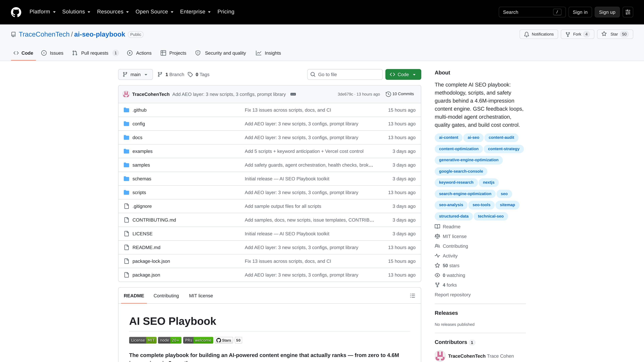
Task: Open the ai-seo-playbook repository name link
Action: [x=99, y=34]
